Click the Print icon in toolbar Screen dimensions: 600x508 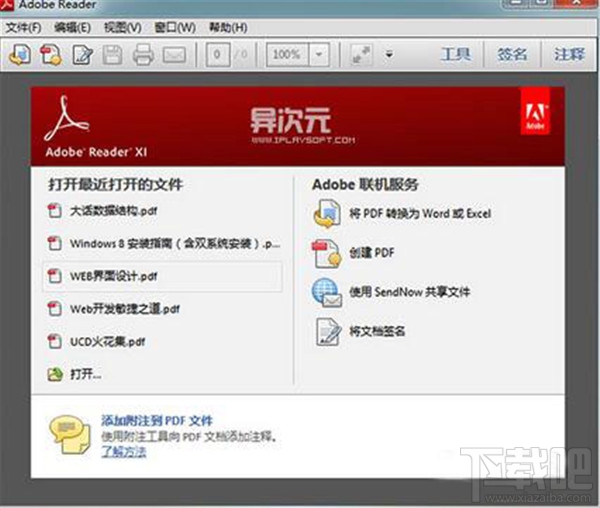[x=143, y=55]
